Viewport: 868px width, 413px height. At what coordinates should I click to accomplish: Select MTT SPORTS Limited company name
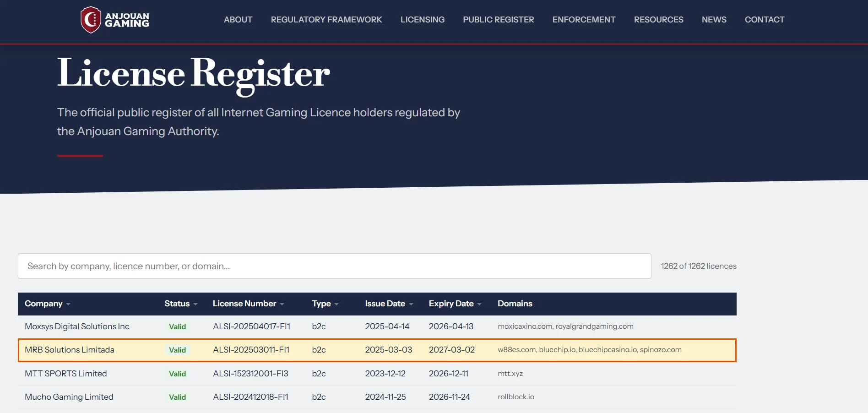[66, 374]
